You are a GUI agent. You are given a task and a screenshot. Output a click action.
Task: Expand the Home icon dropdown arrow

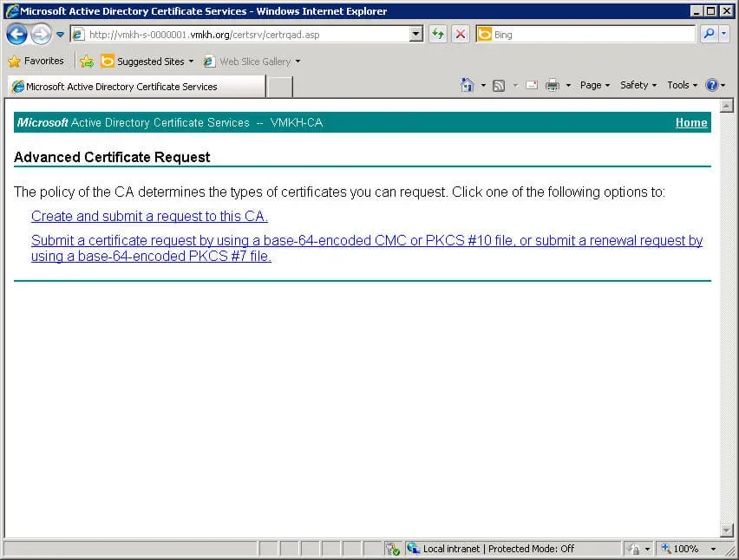point(483,85)
